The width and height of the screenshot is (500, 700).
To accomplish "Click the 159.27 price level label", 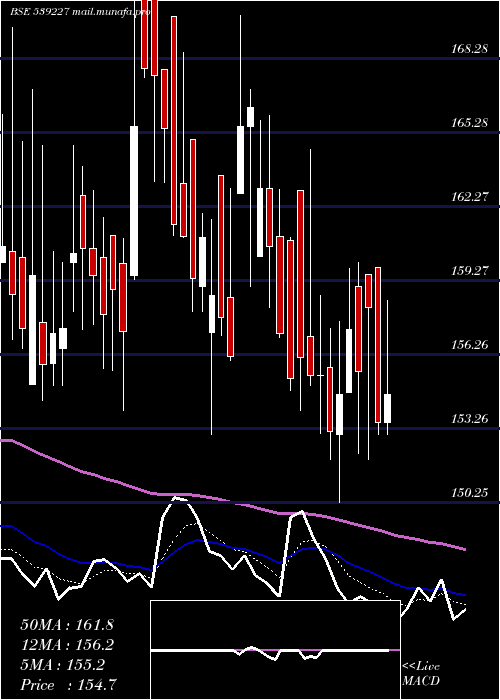I will tap(469, 271).
